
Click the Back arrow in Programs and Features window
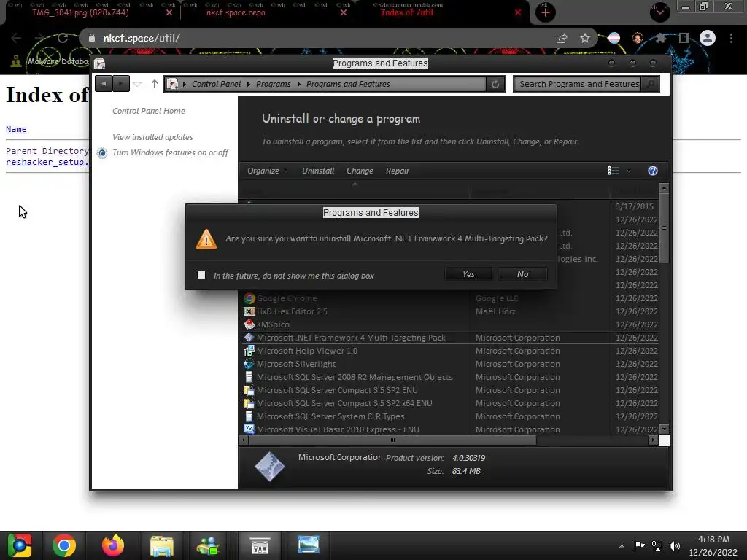click(104, 84)
